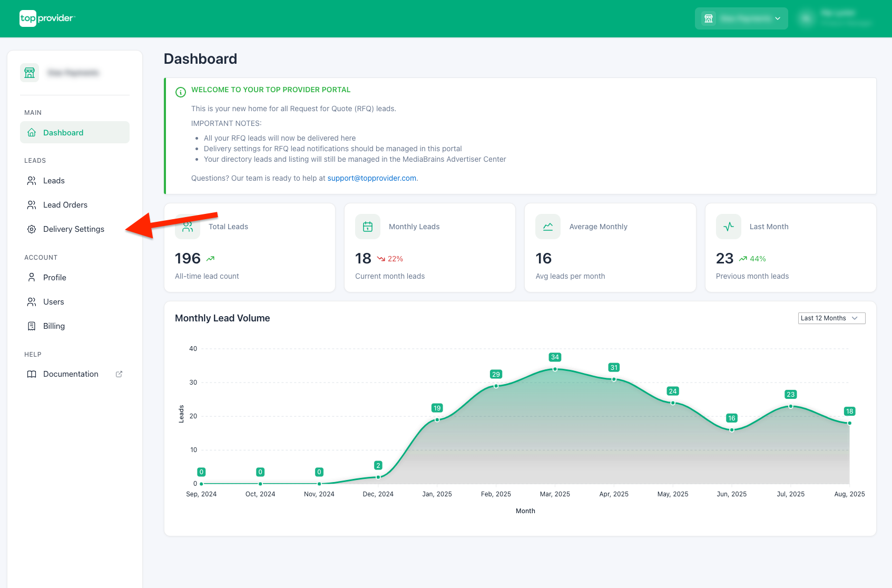
Task: Click the storefront icon in sidebar header
Action: tap(30, 73)
